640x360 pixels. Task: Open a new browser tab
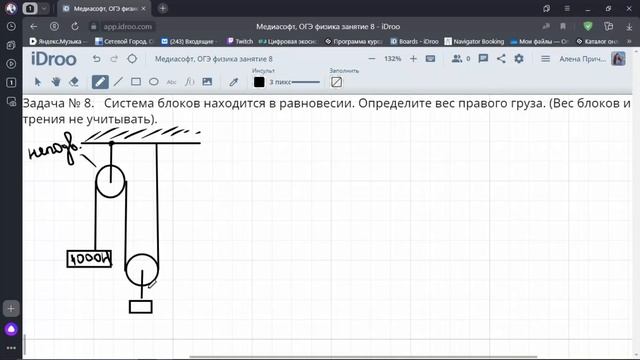coord(162,9)
